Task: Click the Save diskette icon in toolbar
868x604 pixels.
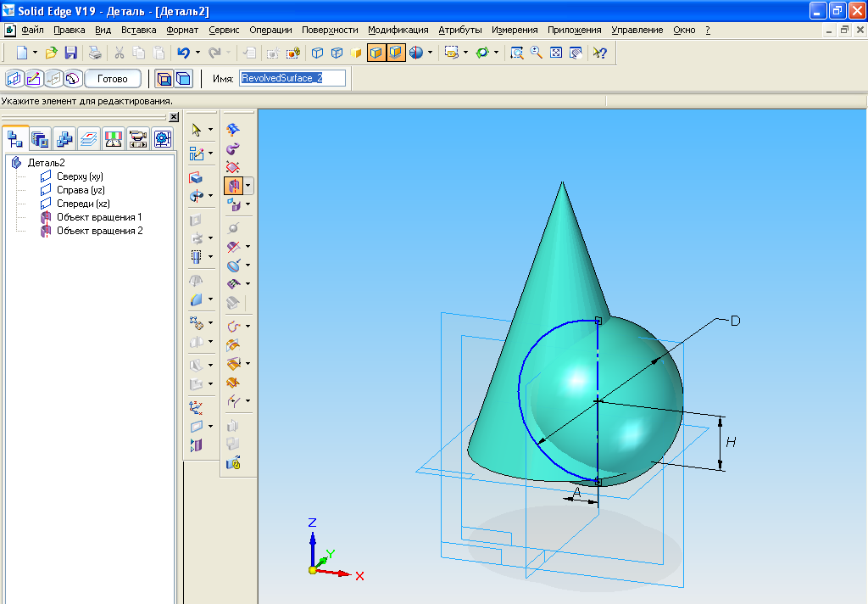Action: tap(71, 53)
